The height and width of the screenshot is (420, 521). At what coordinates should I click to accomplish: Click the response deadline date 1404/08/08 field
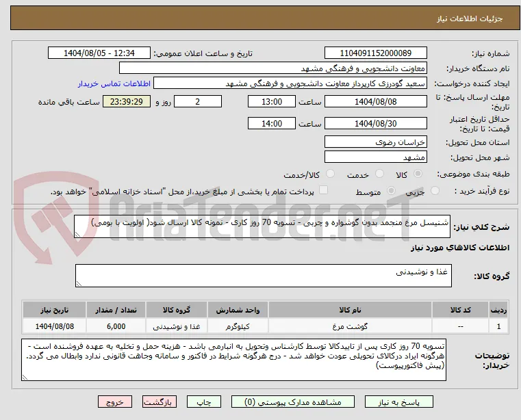pyautogui.click(x=376, y=102)
